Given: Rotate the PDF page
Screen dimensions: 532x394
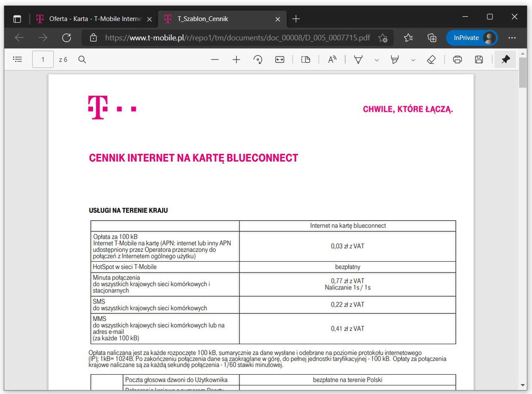Looking at the screenshot, I should click(x=258, y=60).
